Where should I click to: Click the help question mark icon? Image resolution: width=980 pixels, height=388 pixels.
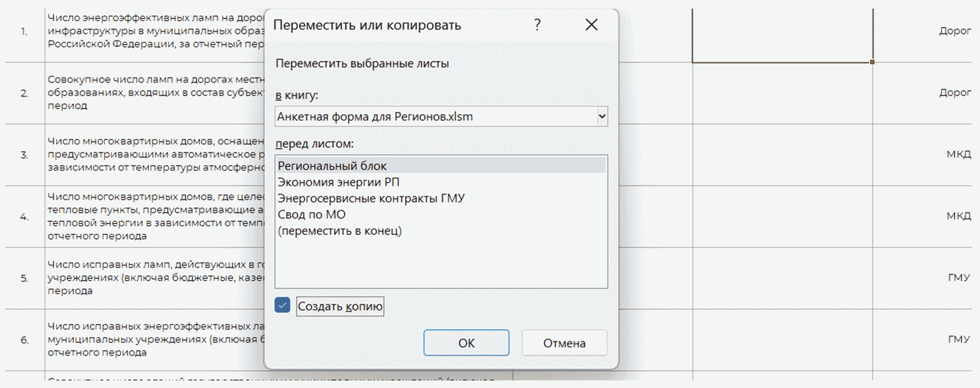coord(537,25)
